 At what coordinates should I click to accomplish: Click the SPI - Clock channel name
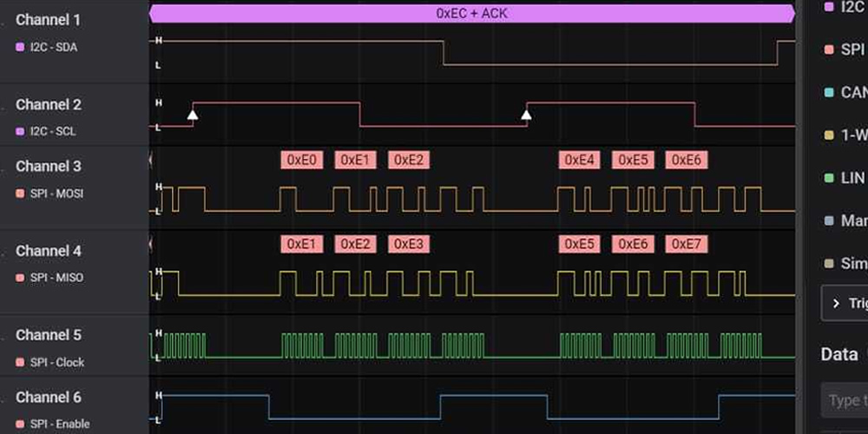pos(57,363)
